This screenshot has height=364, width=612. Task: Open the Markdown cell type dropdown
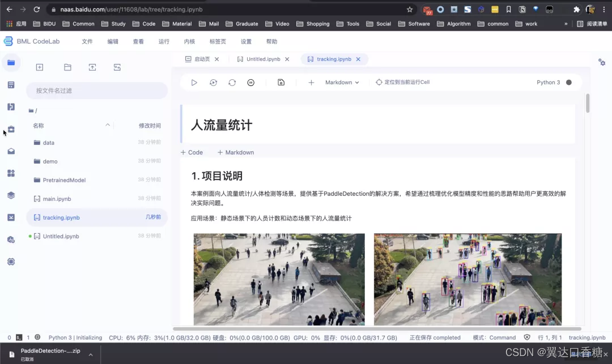pyautogui.click(x=342, y=82)
